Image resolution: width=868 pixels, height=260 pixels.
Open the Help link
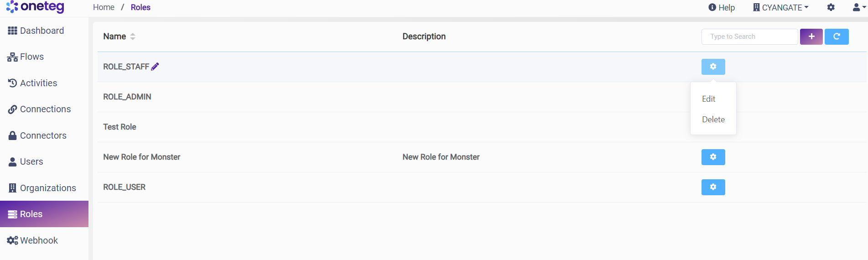[722, 7]
